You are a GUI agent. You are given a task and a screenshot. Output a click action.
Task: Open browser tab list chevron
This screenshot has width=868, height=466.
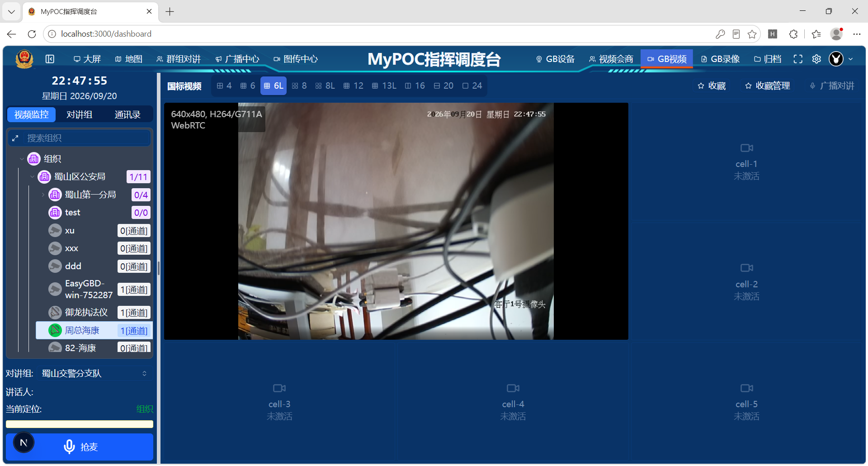click(x=11, y=11)
